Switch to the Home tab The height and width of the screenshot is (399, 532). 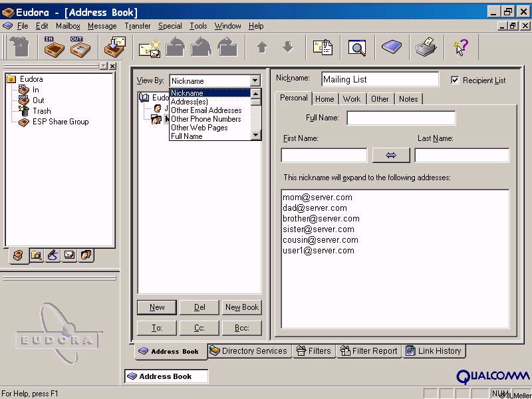point(325,99)
